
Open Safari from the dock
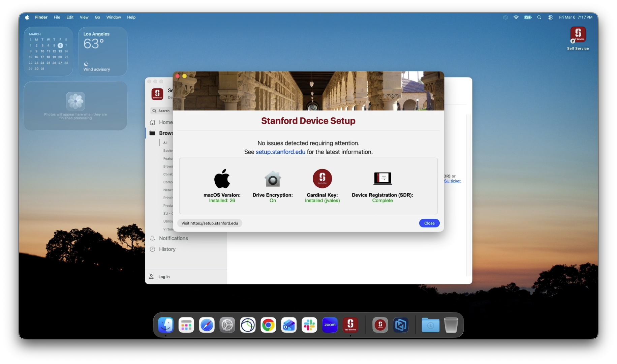click(x=207, y=325)
